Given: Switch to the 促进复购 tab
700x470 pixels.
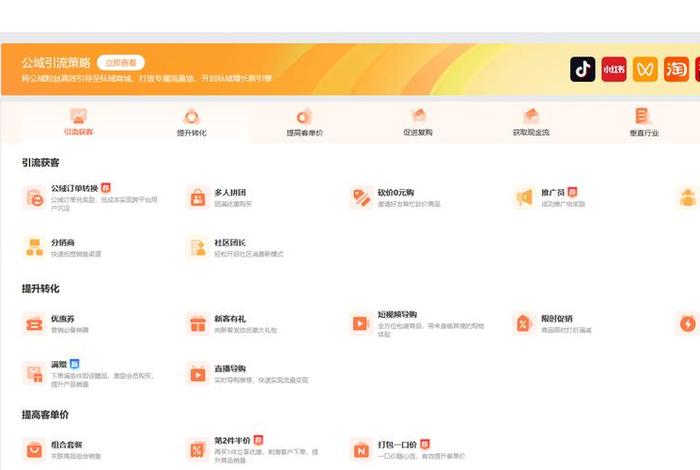Looking at the screenshot, I should [x=418, y=122].
